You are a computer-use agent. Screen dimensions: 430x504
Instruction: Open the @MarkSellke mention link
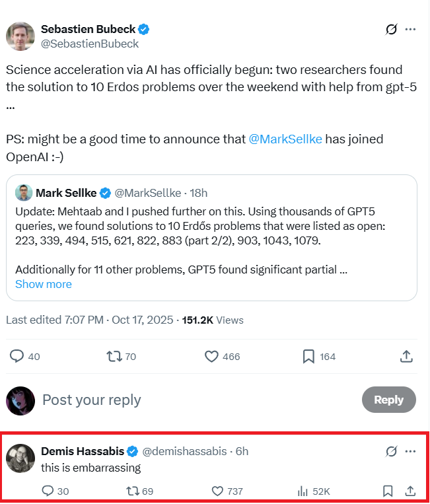click(x=285, y=139)
